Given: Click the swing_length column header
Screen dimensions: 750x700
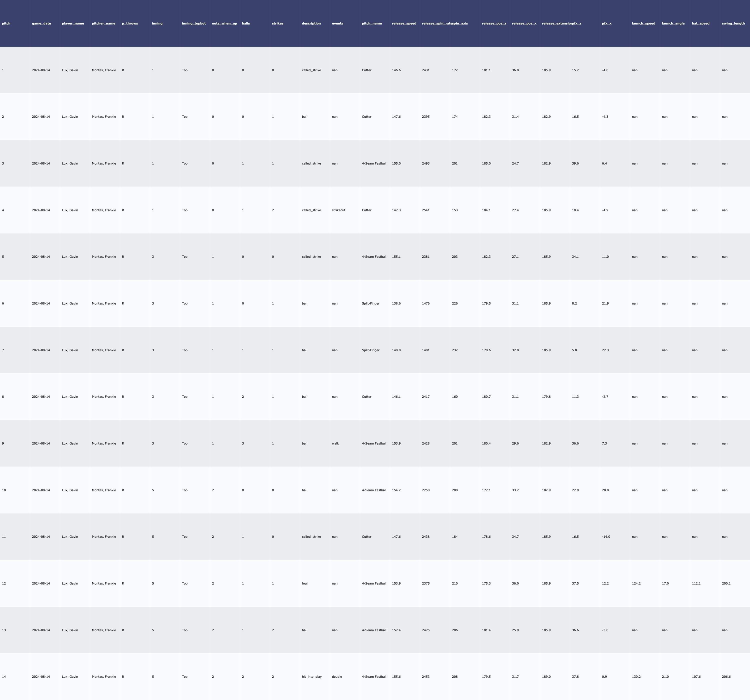Looking at the screenshot, I should tap(733, 23).
